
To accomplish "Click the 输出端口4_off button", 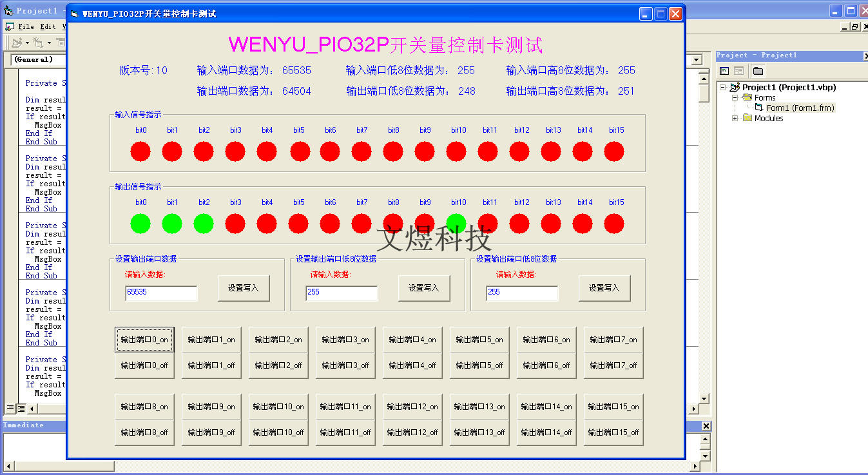I will [412, 365].
